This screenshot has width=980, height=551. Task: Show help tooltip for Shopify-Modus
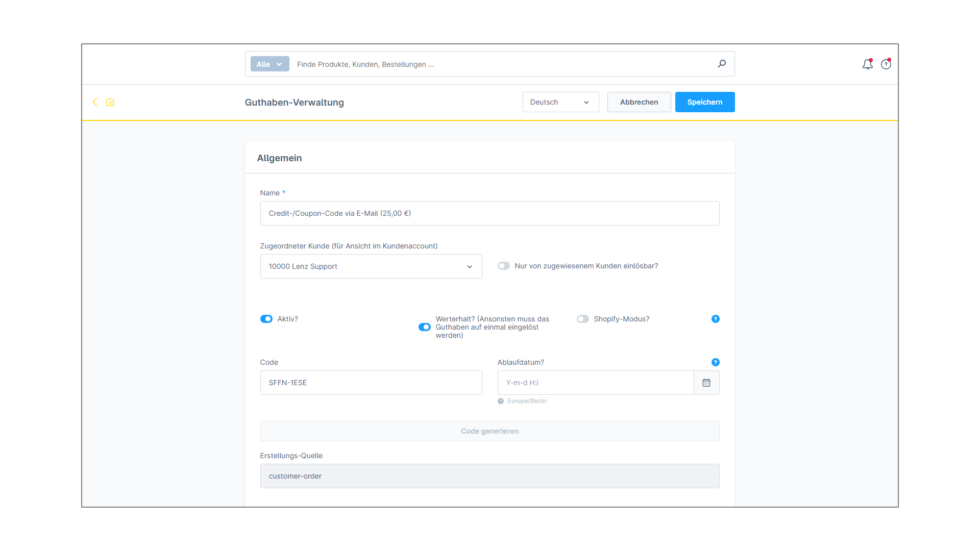pyautogui.click(x=716, y=319)
